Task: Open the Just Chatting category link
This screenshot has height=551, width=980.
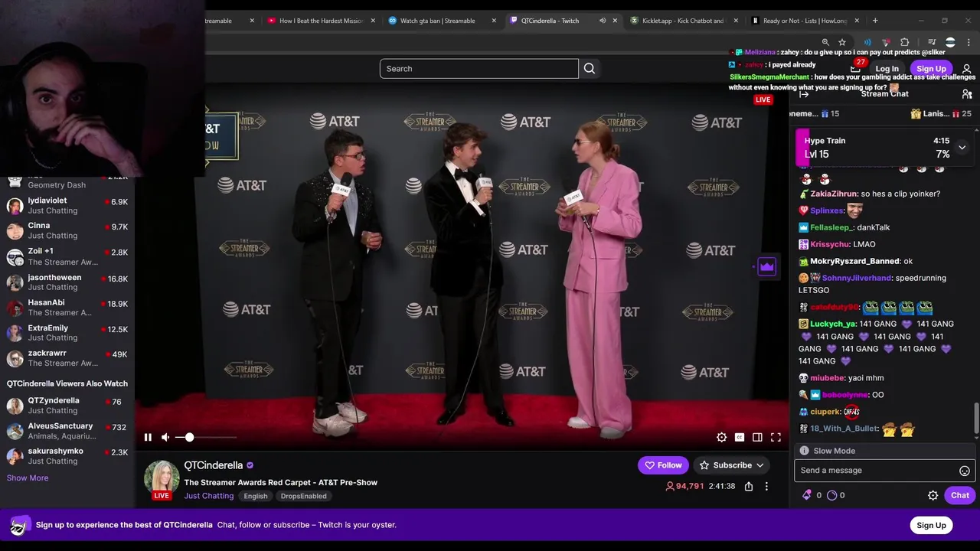Action: [x=208, y=496]
